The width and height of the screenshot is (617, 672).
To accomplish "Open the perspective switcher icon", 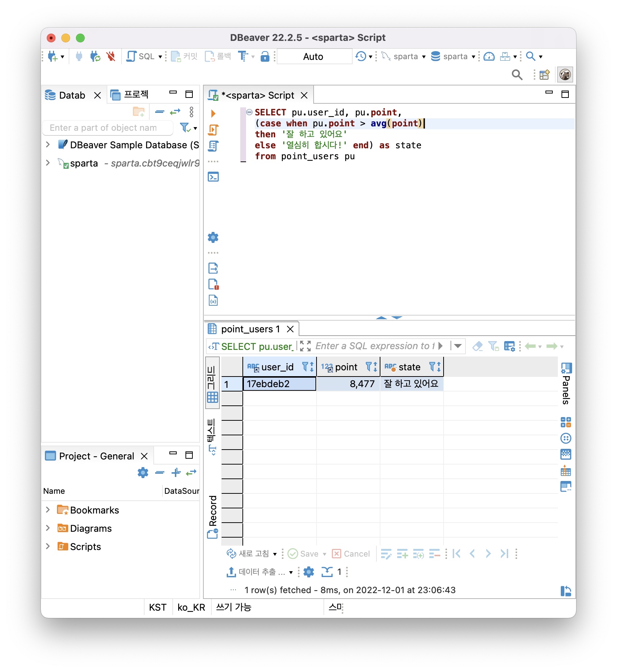I will [544, 75].
